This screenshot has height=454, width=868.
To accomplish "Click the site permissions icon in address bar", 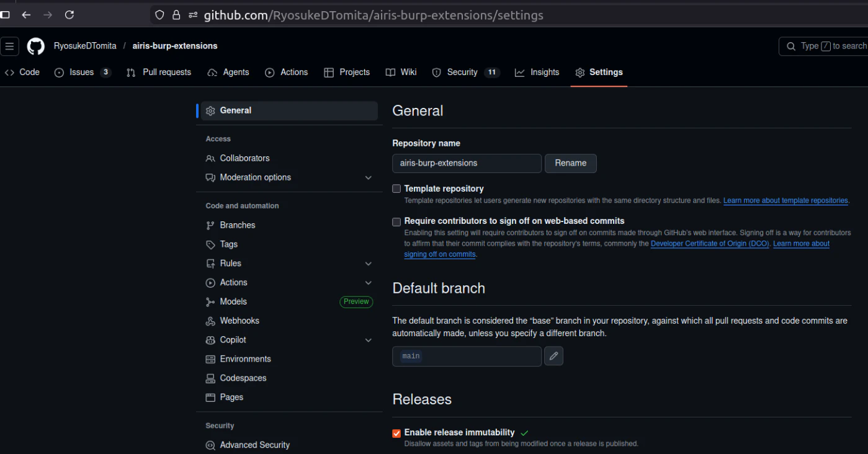I will click(x=193, y=15).
